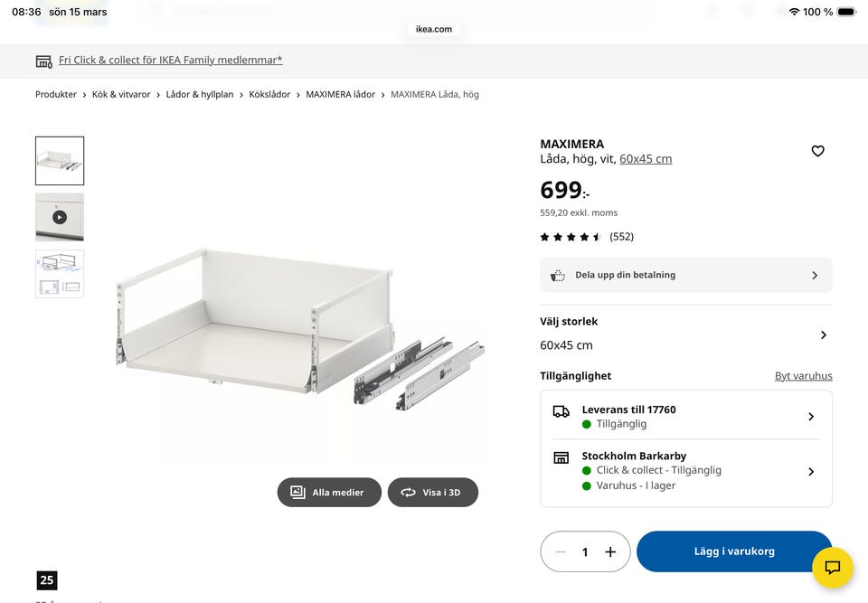Launch Visa i 3D viewer

[433, 492]
